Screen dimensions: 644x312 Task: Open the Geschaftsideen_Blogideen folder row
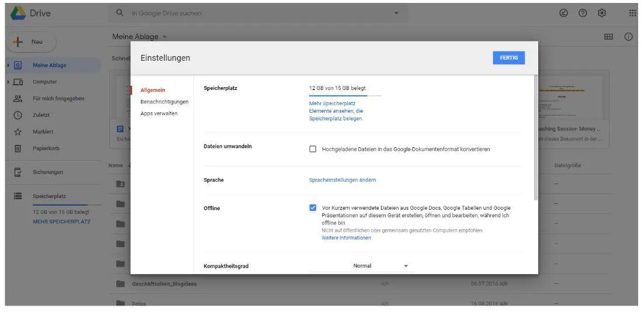point(359,284)
